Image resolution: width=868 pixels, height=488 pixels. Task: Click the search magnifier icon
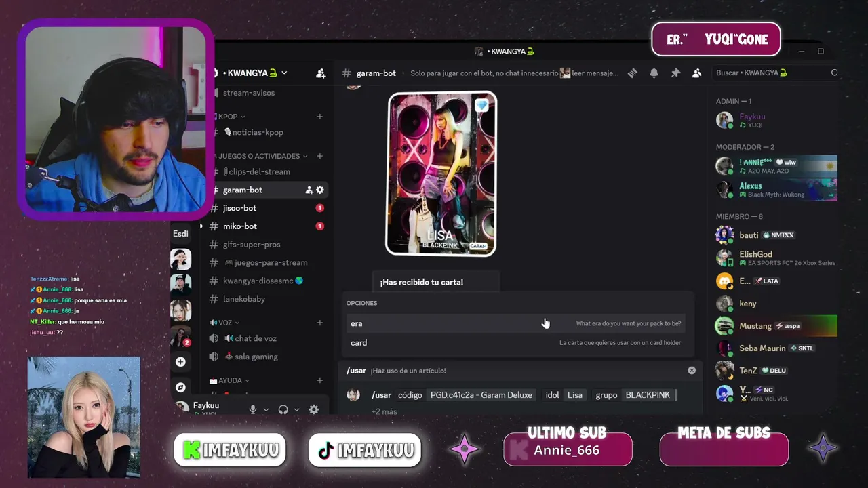[x=834, y=73]
